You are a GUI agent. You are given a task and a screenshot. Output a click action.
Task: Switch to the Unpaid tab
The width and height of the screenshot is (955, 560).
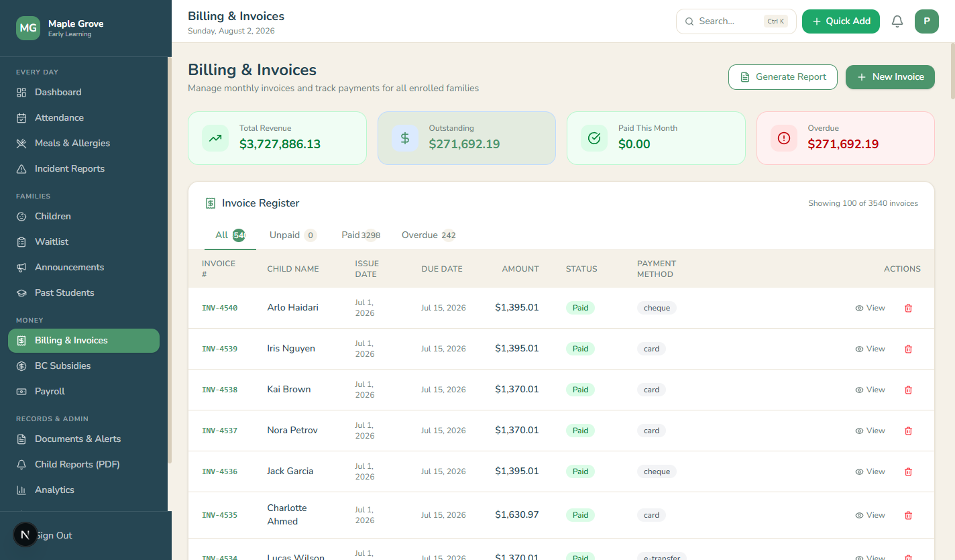(x=292, y=235)
